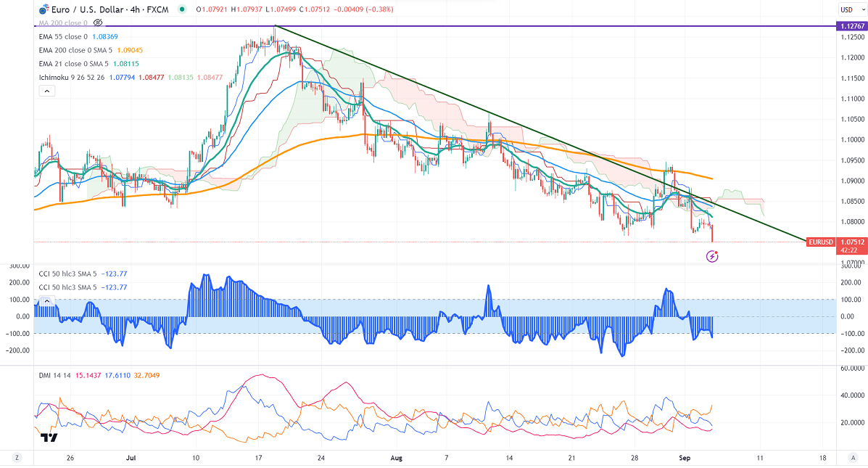Click the Sep label on time axis
The image size is (868, 468).
685,458
